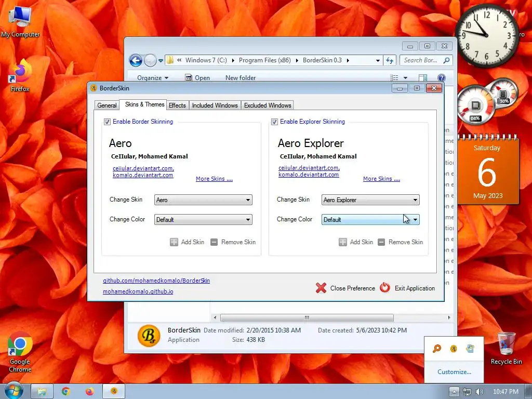The width and height of the screenshot is (532, 399).
Task: Click Program Files (x86) in the breadcrumb
Action: pyautogui.click(x=264, y=60)
